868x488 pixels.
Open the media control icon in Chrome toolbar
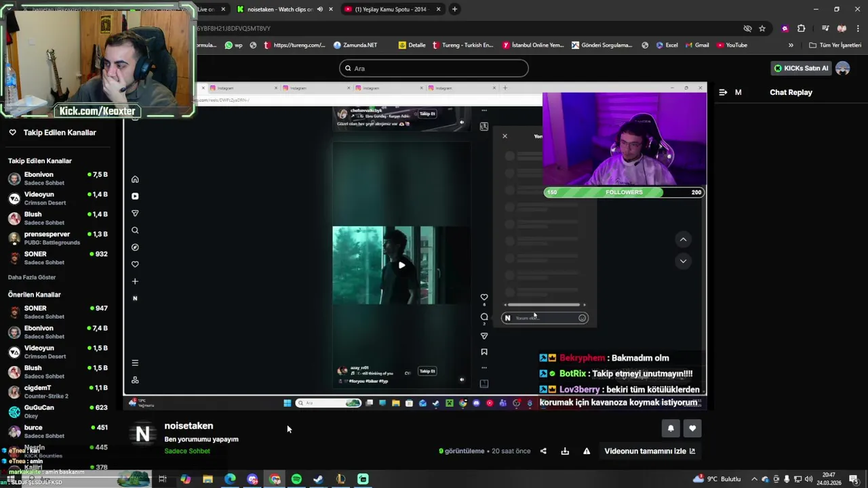point(825,28)
